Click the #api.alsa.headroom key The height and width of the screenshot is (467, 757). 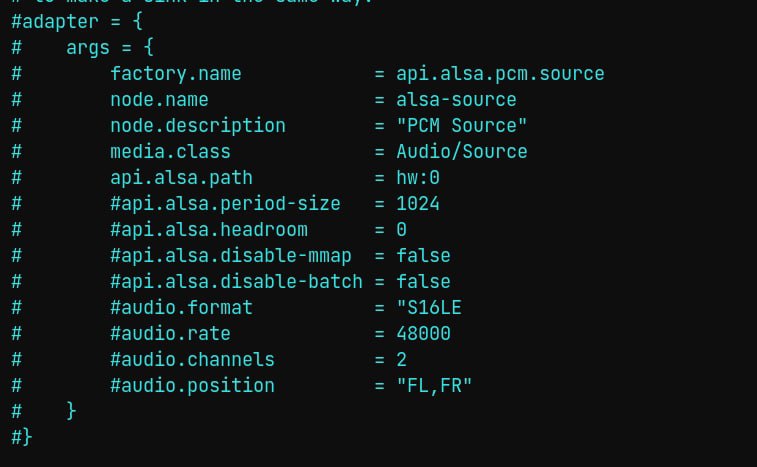pos(208,230)
